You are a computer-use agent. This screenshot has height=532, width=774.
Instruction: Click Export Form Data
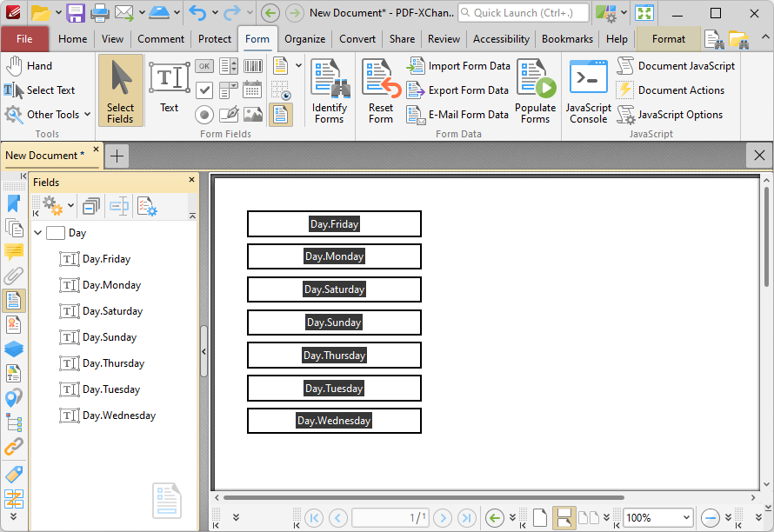457,90
